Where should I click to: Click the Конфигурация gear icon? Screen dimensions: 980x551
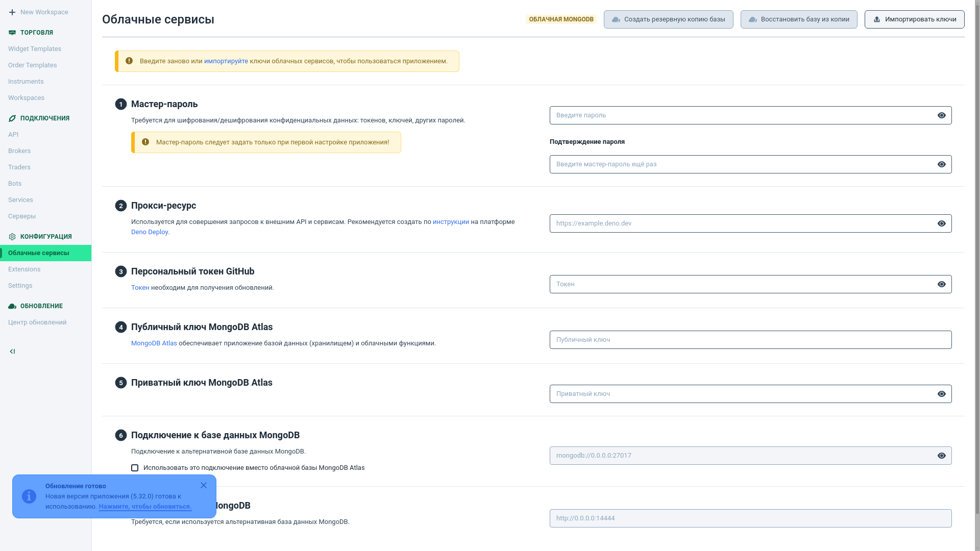pos(12,237)
